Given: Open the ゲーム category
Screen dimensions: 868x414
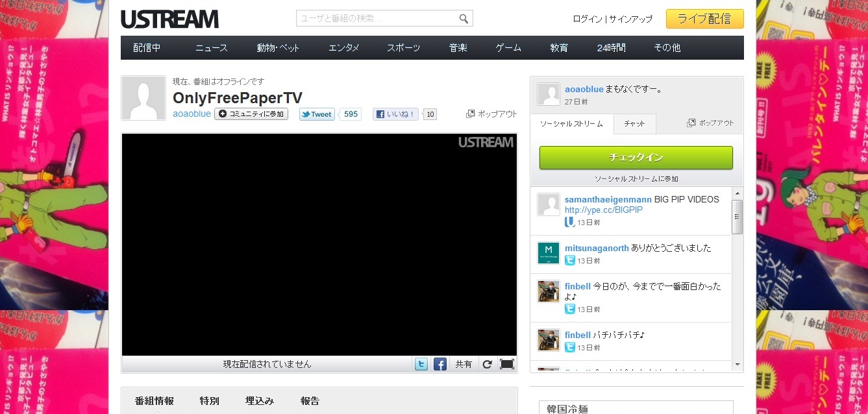Looking at the screenshot, I should pos(508,47).
